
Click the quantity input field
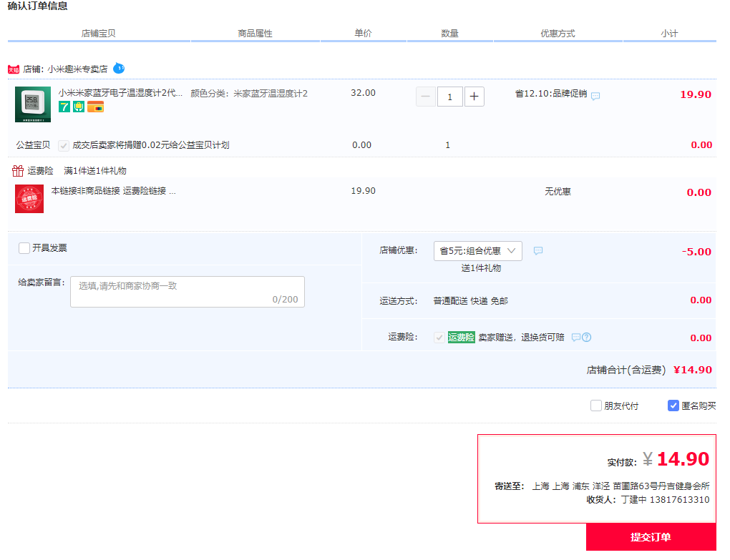tap(449, 97)
